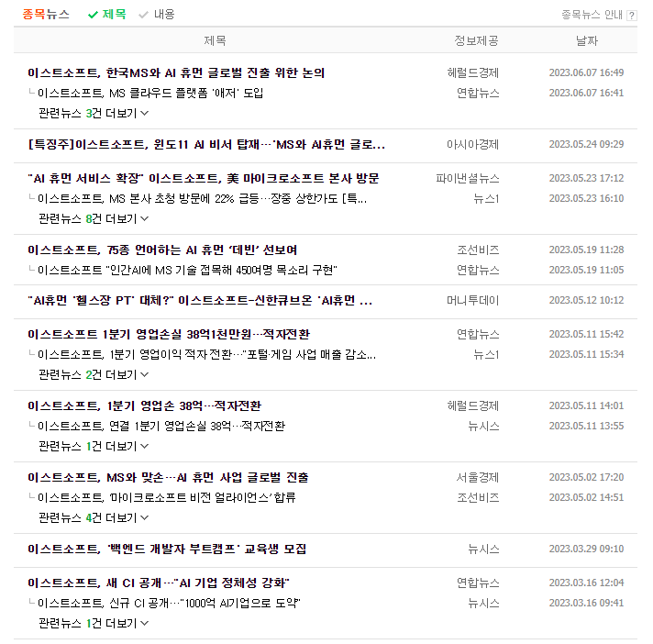
Task: Expand 관련뉴스 1건 더보기 under 헤럴드경제 적자전환 article
Action: (94, 446)
